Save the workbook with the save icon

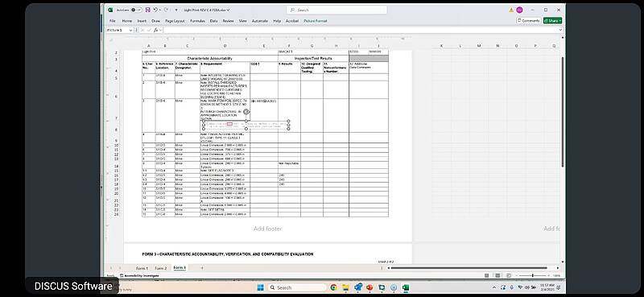pyautogui.click(x=148, y=10)
